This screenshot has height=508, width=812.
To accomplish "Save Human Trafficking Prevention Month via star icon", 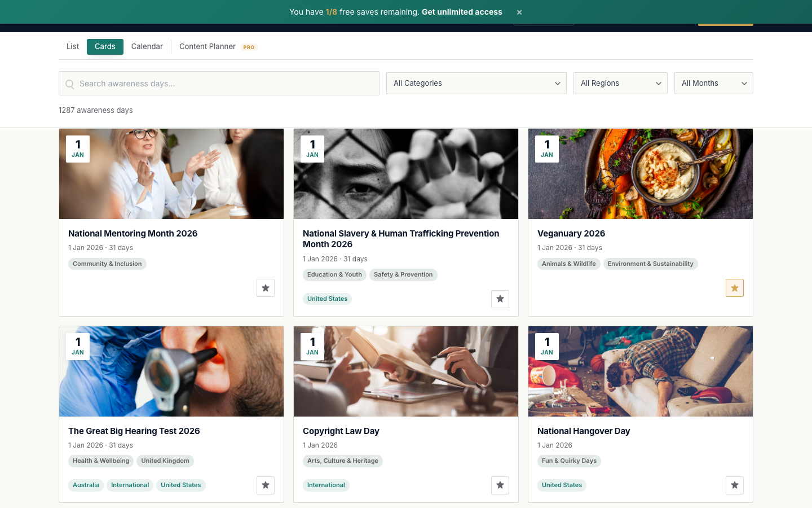I will (x=500, y=299).
